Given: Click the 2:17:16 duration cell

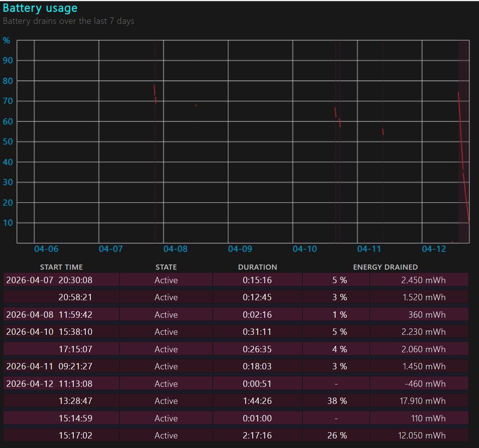Looking at the screenshot, I should [258, 435].
